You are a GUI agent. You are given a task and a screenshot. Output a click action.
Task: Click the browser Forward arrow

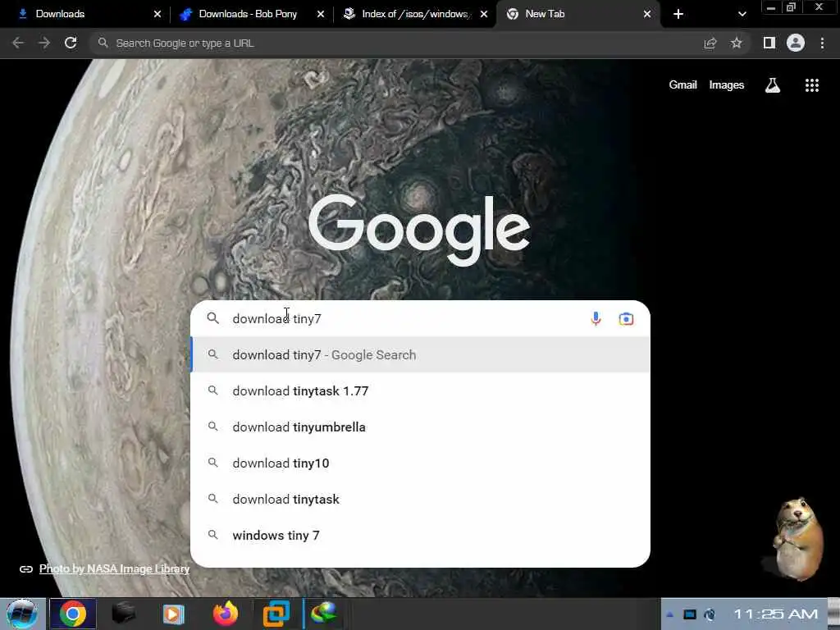[44, 43]
